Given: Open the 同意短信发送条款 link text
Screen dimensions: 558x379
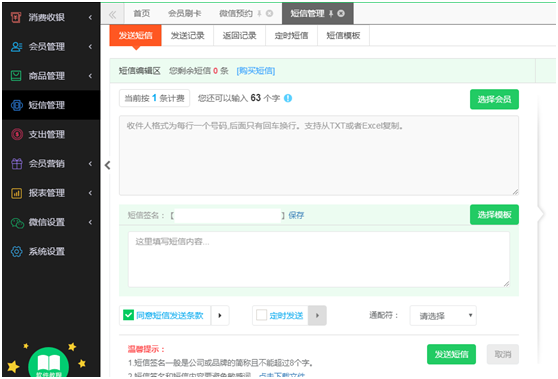Looking at the screenshot, I should tap(170, 315).
